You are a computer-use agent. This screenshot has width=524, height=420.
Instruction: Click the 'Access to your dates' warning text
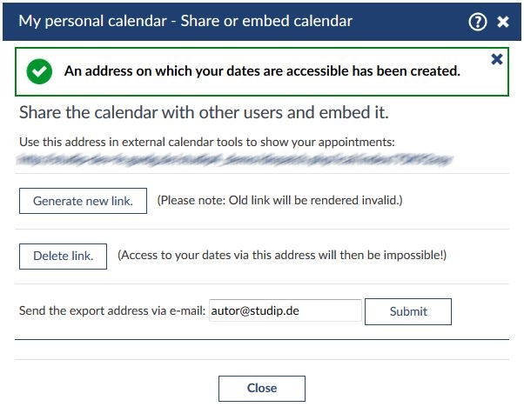click(x=281, y=256)
